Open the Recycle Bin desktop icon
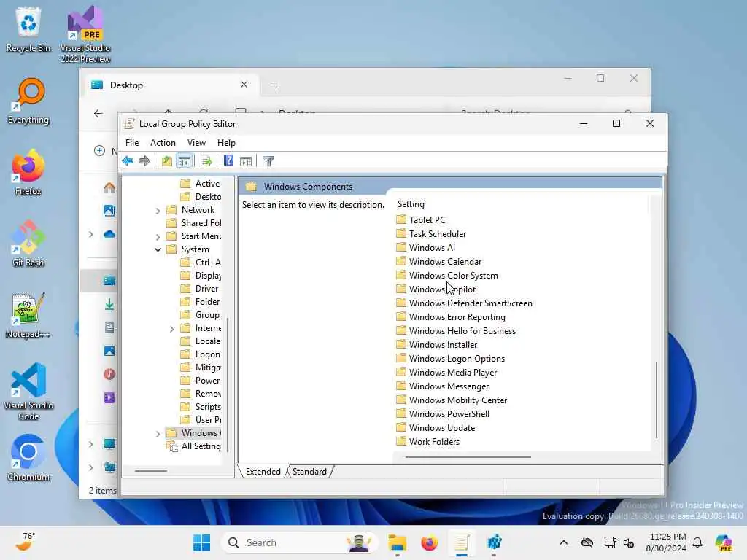This screenshot has width=747, height=560. (x=28, y=29)
